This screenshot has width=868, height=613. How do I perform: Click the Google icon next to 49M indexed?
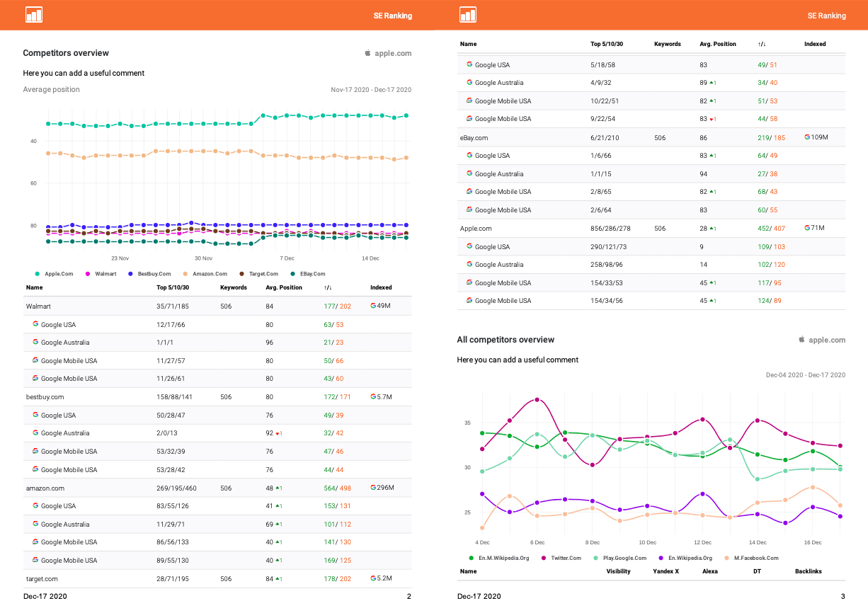click(x=373, y=306)
